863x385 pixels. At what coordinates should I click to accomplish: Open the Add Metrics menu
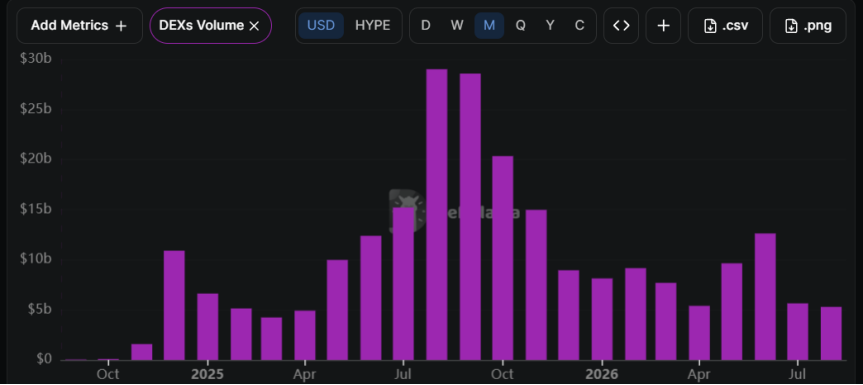coord(79,25)
